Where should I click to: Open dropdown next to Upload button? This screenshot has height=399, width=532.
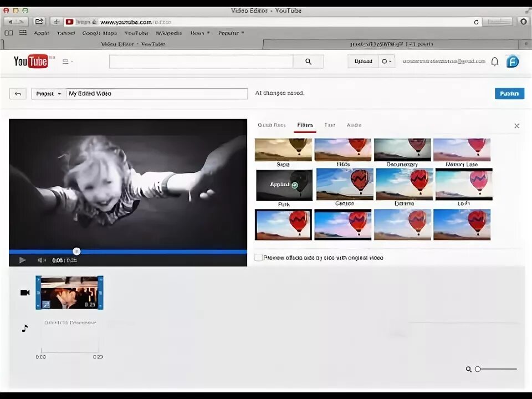[387, 62]
